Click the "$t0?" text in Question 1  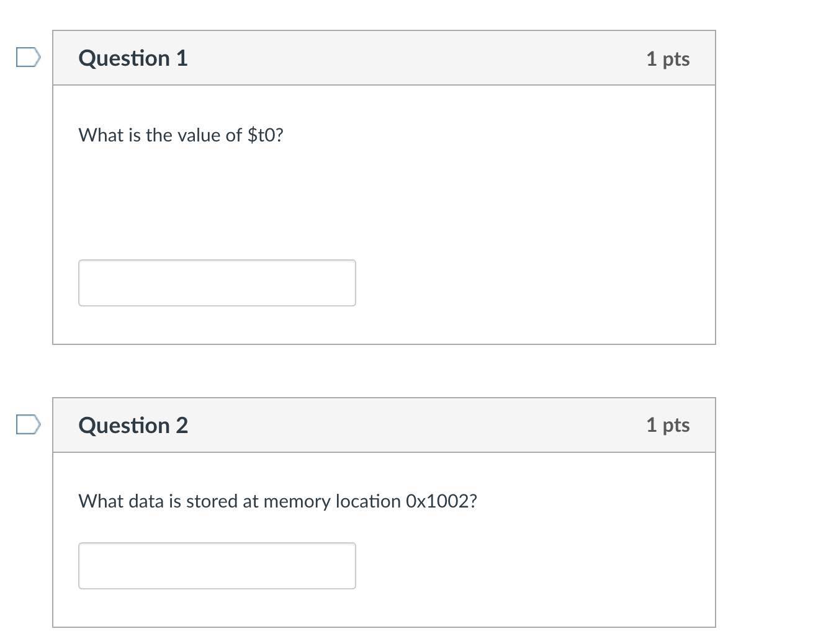pyautogui.click(x=265, y=135)
